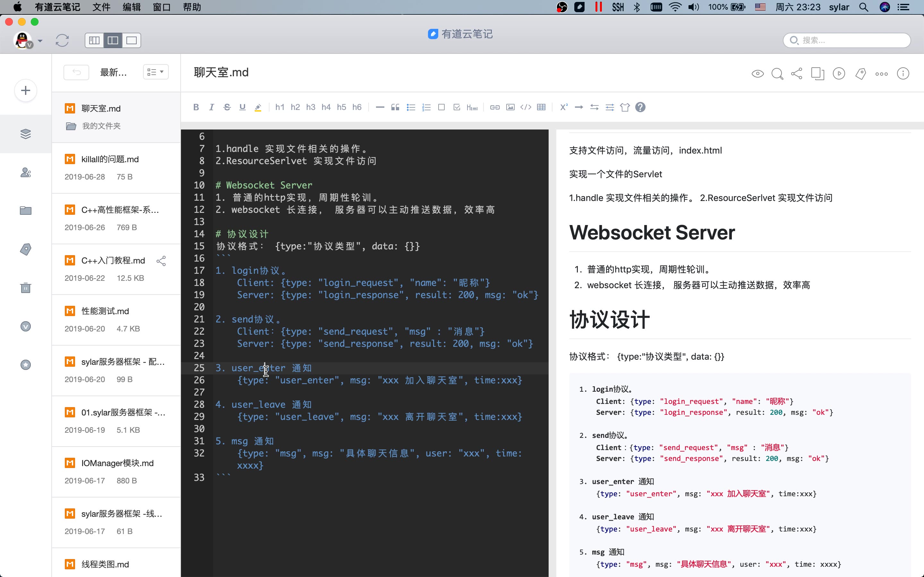Screen dimensions: 924x577
Task: Open the 最新 sorting selector
Action: tap(113, 72)
